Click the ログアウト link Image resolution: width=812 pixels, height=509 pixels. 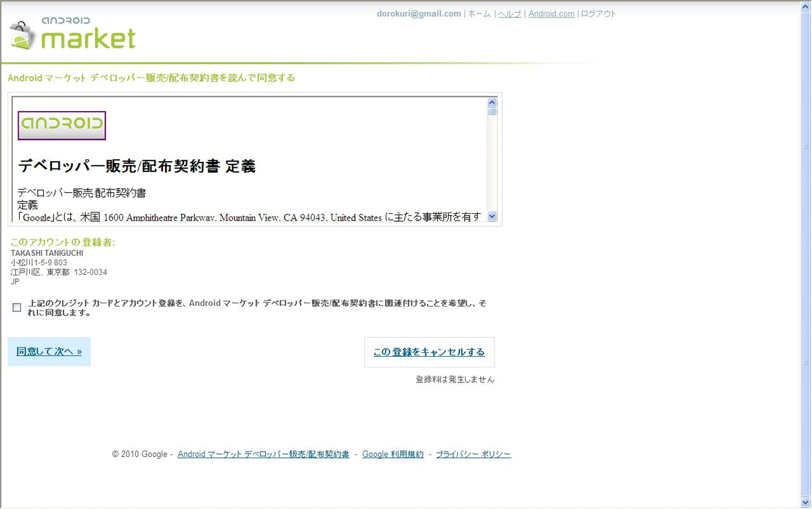(x=598, y=14)
